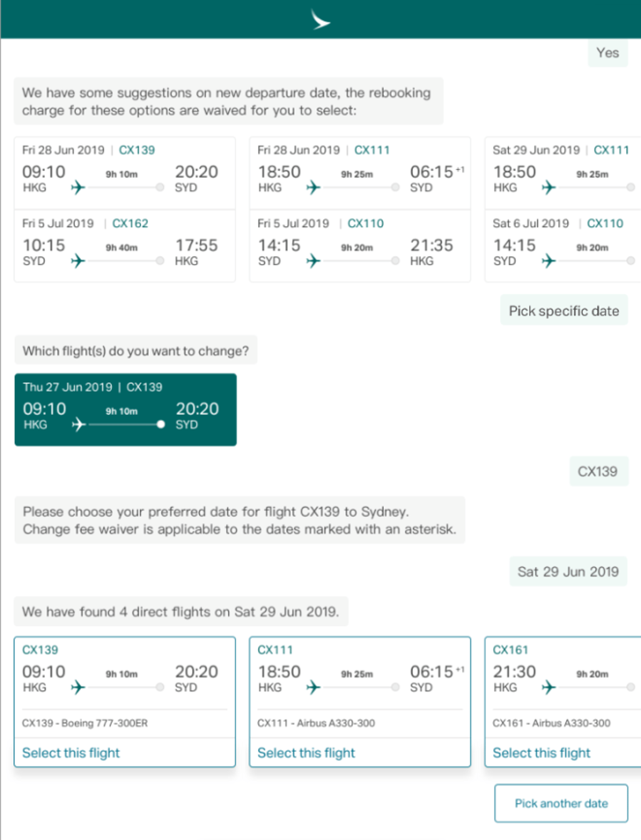Image resolution: width=641 pixels, height=840 pixels.
Task: Click the airplane icon on the Sat 6 Jul CX110 card
Action: point(548,261)
